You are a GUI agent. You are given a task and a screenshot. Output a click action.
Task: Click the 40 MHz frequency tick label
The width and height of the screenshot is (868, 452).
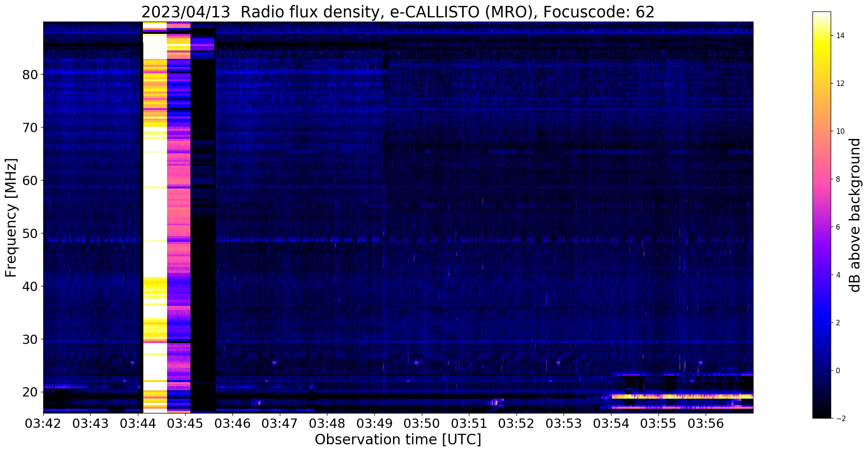30,286
